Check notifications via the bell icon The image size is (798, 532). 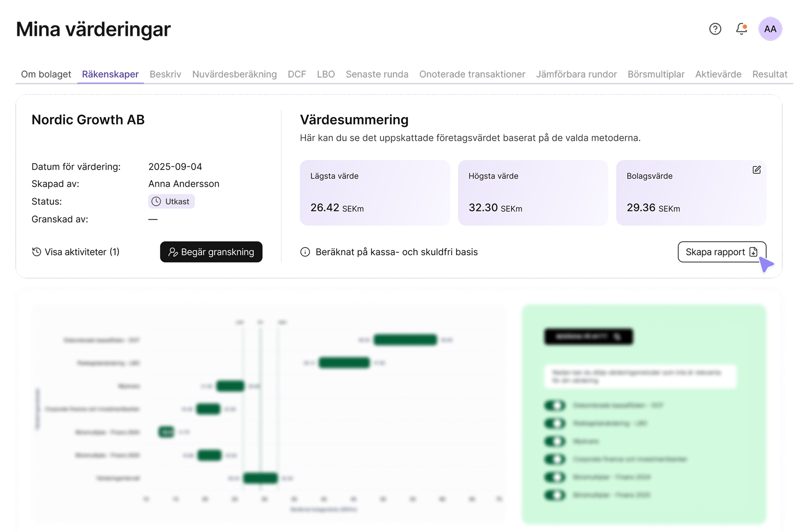[x=741, y=29]
